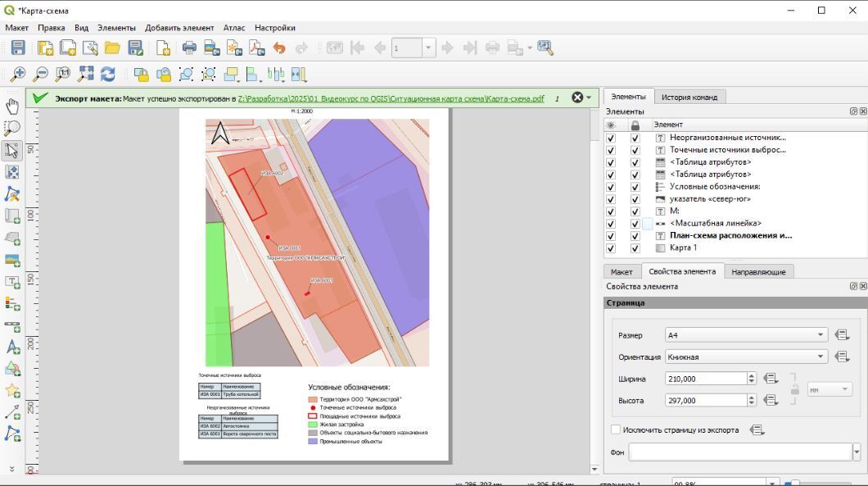Click the Ширина width input field

pyautogui.click(x=704, y=379)
